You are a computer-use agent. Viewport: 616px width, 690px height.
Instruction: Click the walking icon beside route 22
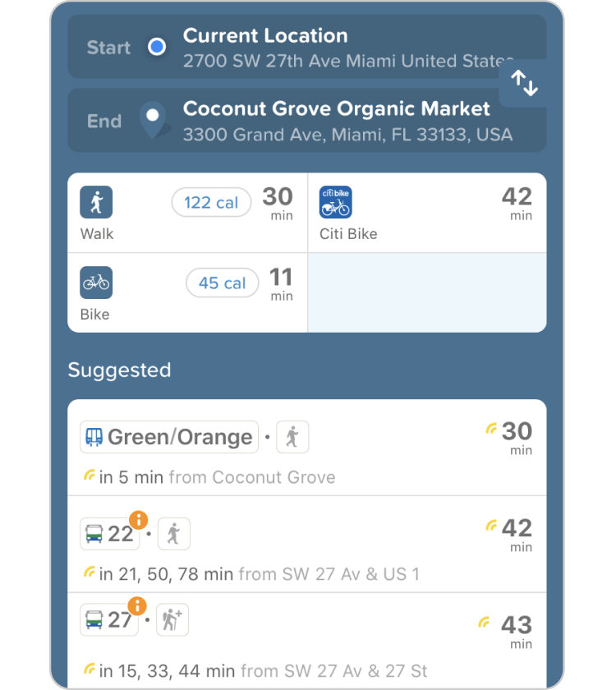coord(173,534)
